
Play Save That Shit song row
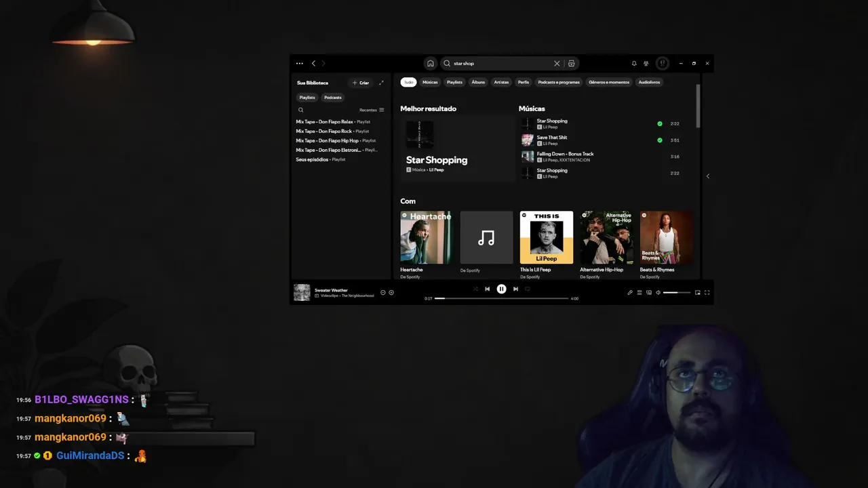[602, 140]
